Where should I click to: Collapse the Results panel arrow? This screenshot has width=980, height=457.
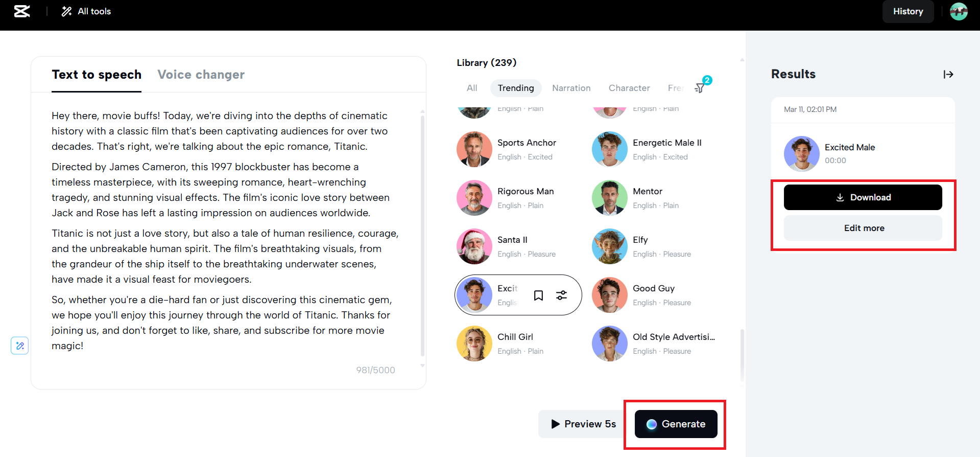(x=948, y=75)
